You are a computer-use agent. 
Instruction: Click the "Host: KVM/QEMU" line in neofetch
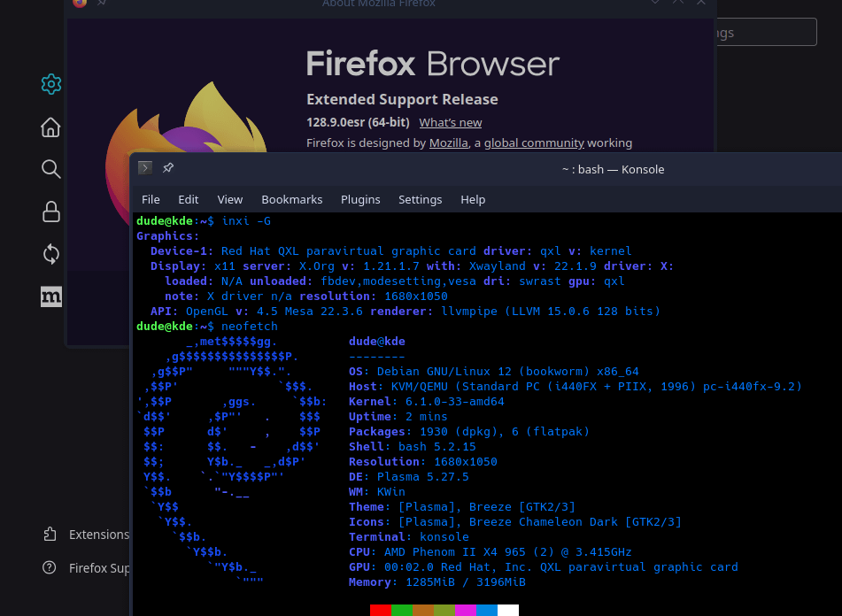tap(575, 387)
